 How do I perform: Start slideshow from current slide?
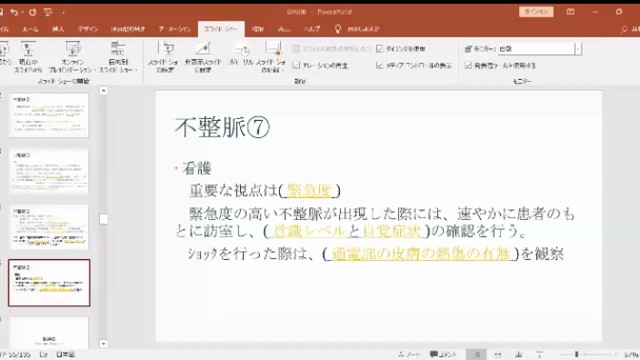(28, 58)
